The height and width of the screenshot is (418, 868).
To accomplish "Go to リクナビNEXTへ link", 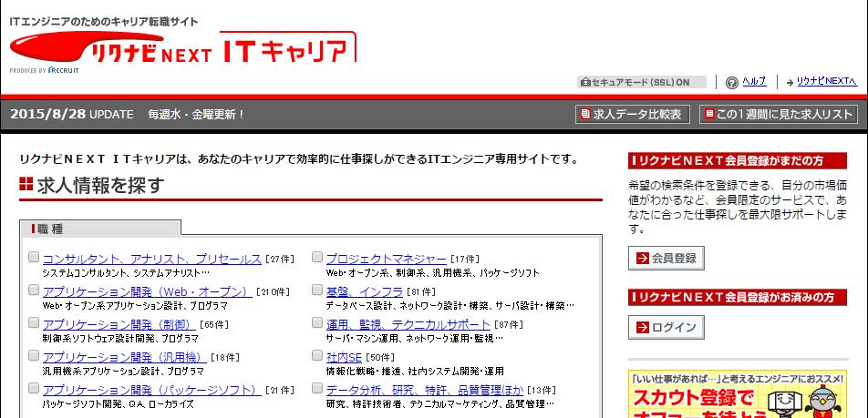I will click(x=827, y=82).
